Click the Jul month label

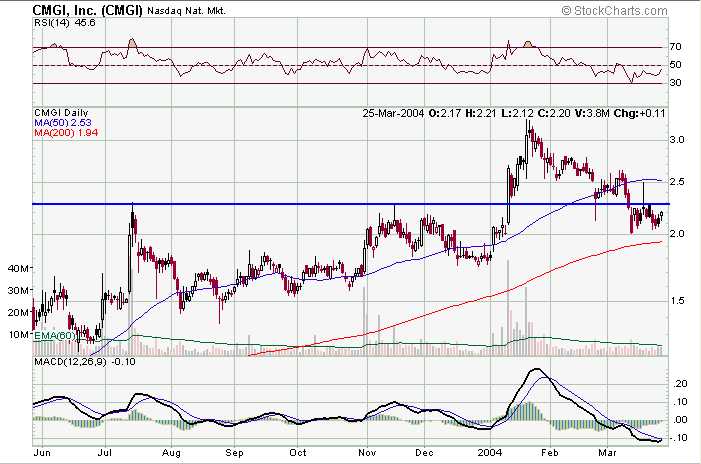(105, 452)
